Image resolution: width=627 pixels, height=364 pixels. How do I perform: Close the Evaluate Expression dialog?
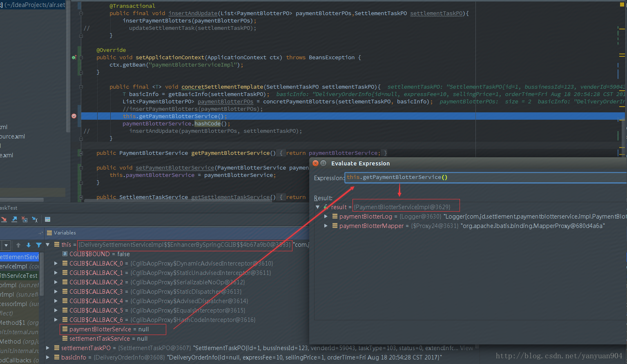click(x=315, y=163)
